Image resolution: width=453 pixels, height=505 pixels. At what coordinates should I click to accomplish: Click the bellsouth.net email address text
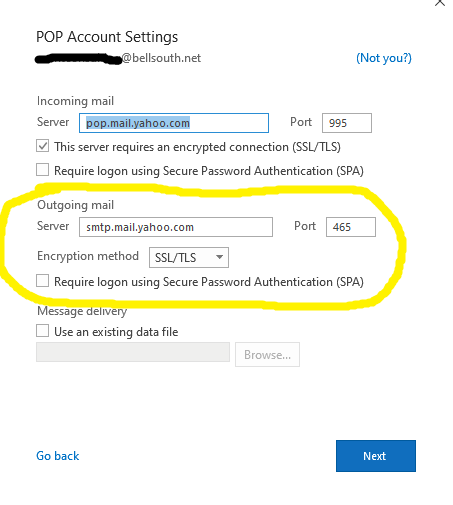pos(118,58)
